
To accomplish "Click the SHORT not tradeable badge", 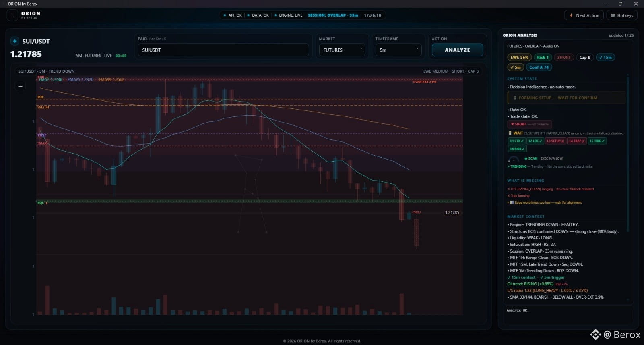I will coord(529,124).
